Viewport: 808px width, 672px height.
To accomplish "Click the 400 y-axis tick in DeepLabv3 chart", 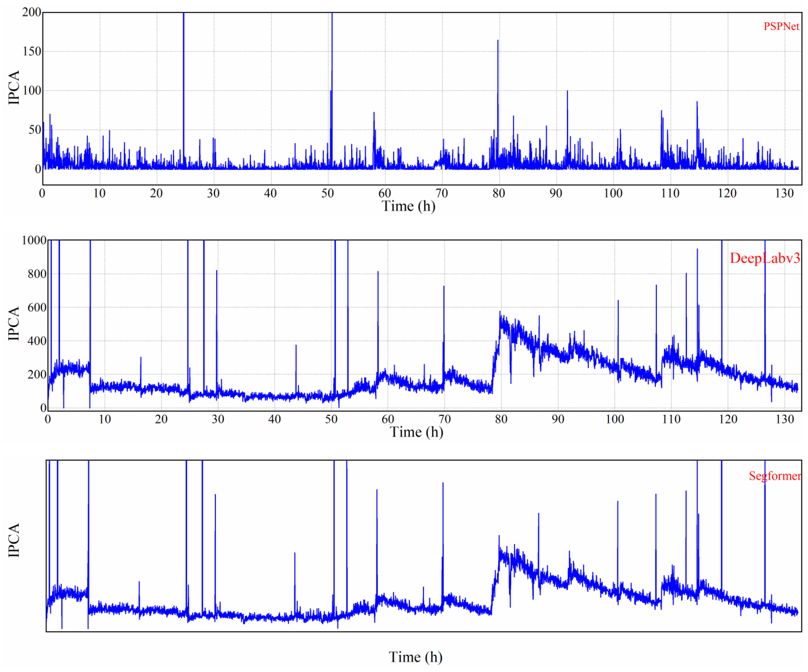I will (x=37, y=341).
